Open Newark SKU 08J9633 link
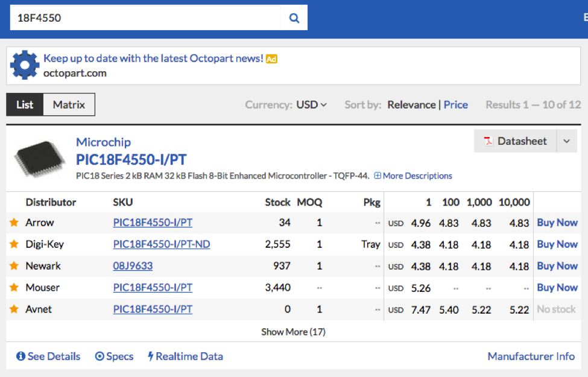588x377 pixels. [x=133, y=266]
